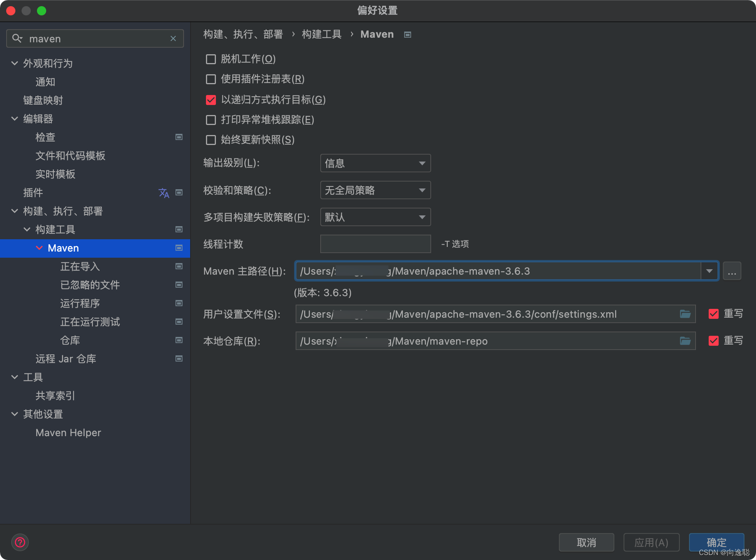Enable 打印异常堆栈跟踪 checkbox
756x560 pixels.
(x=211, y=120)
